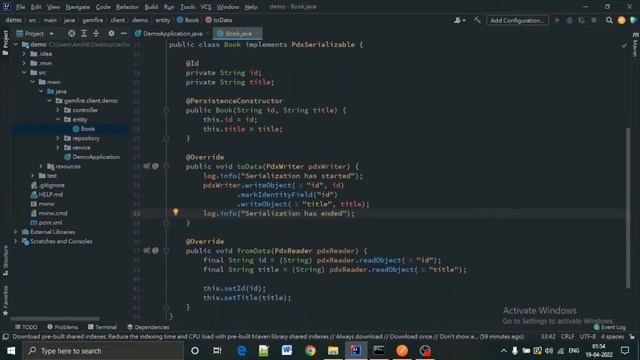
Task: Collapse the src folder
Action: (x=24, y=72)
